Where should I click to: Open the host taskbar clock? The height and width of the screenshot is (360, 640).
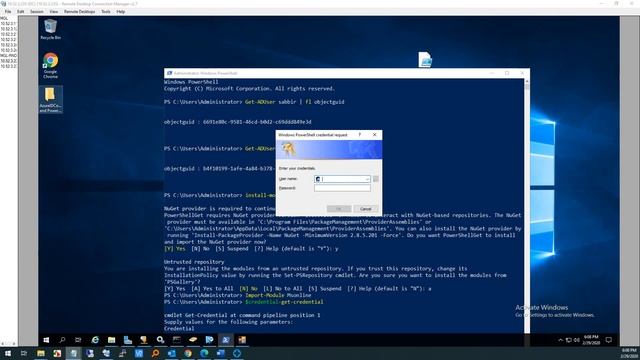(x=629, y=353)
